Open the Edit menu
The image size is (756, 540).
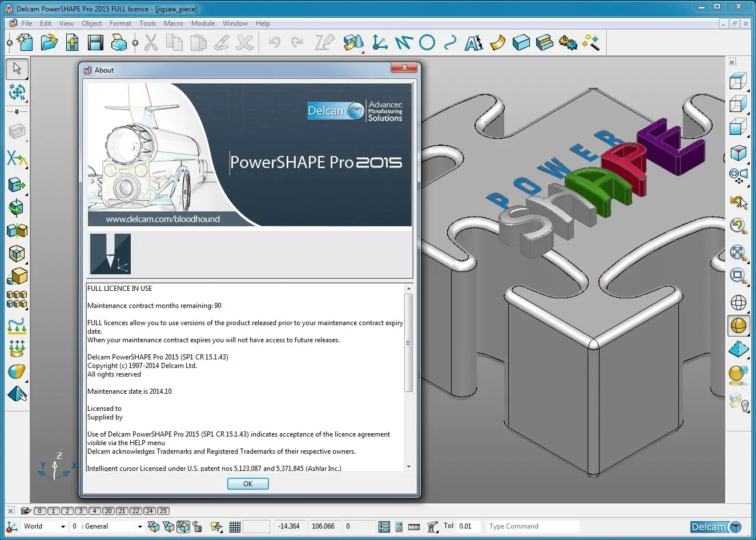(46, 23)
